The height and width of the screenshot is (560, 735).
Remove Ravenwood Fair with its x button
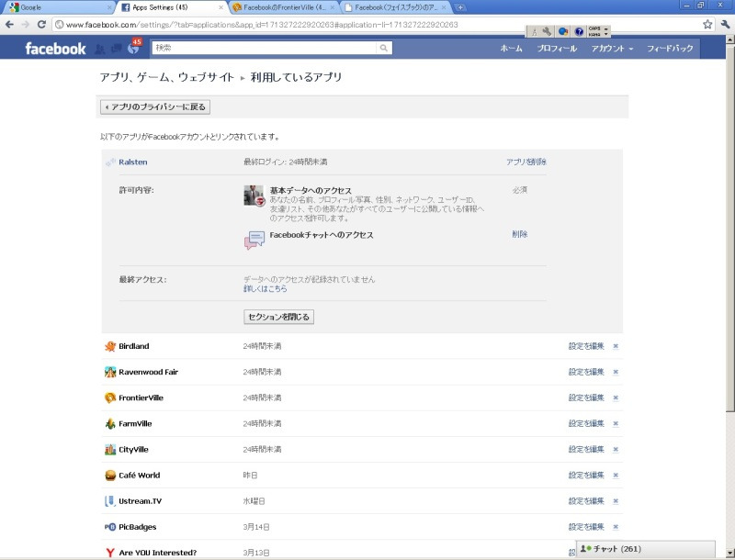pyautogui.click(x=616, y=372)
